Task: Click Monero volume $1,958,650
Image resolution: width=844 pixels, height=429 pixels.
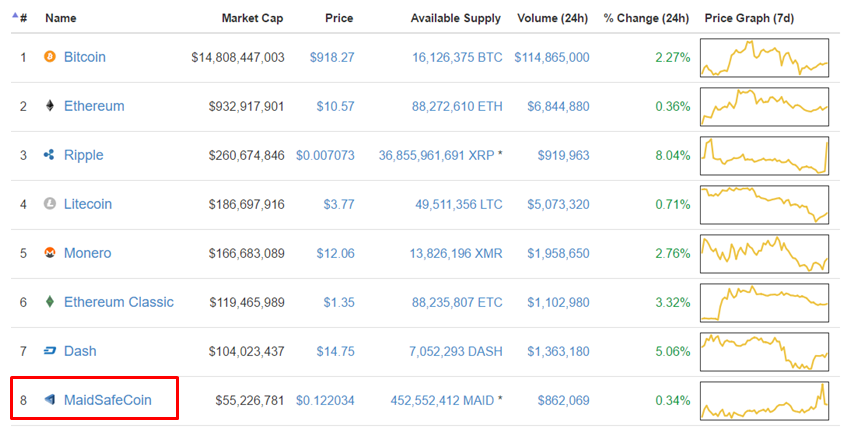Action: pos(558,254)
